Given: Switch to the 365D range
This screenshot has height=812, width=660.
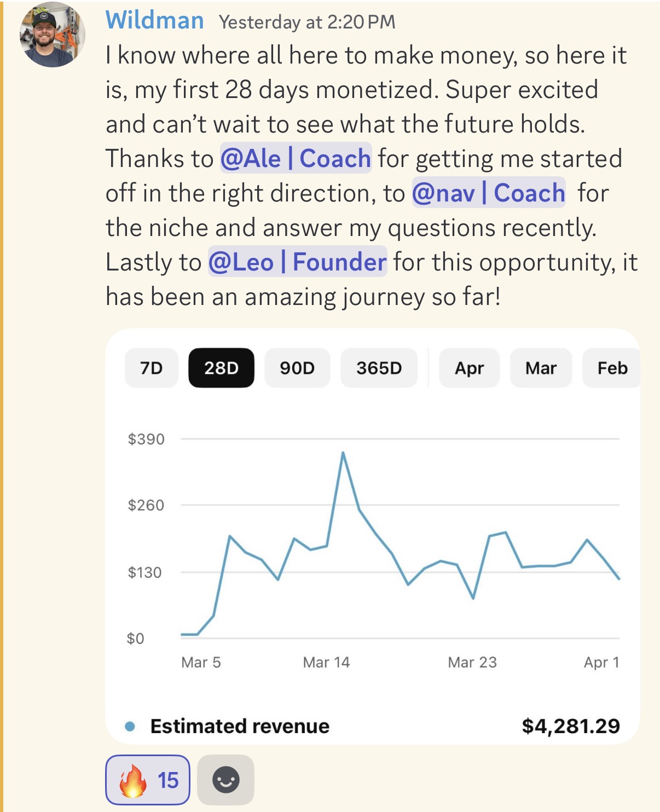Looking at the screenshot, I should (379, 368).
